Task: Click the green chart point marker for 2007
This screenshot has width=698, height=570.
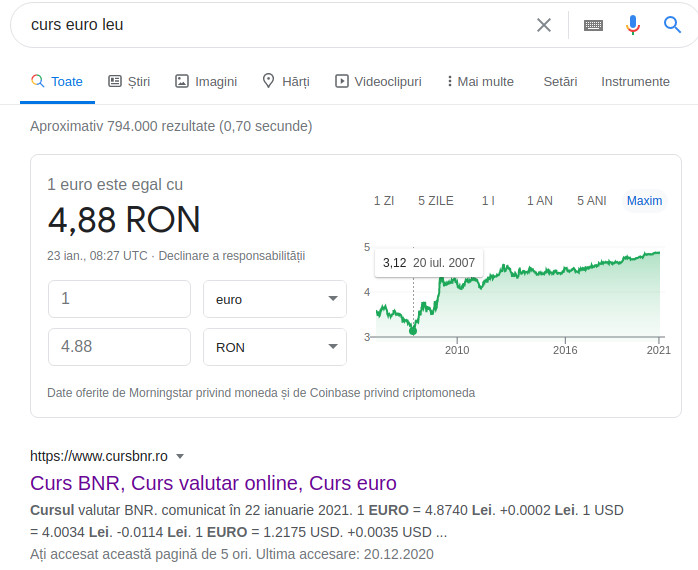Action: pyautogui.click(x=413, y=331)
